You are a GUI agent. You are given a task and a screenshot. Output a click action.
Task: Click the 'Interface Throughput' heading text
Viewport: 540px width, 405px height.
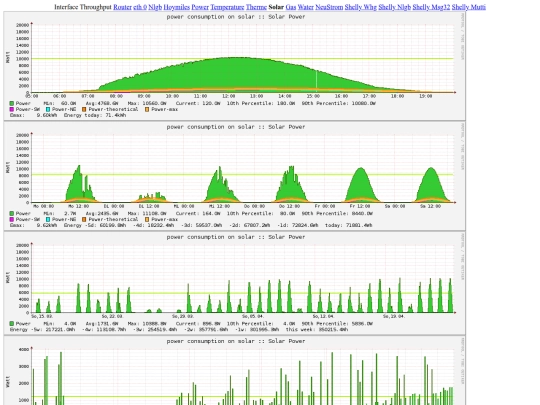(83, 7)
